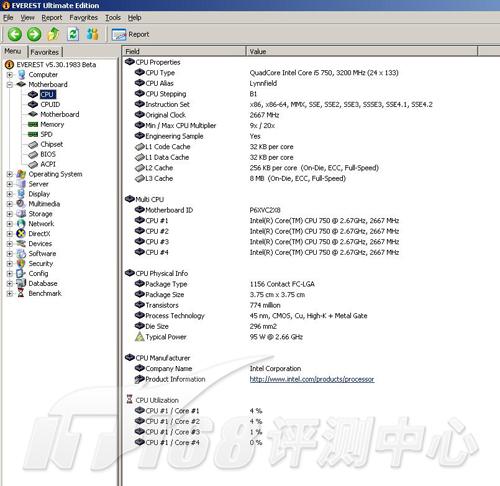500x486 pixels.
Task: Sort by the Field column header
Action: 184,51
